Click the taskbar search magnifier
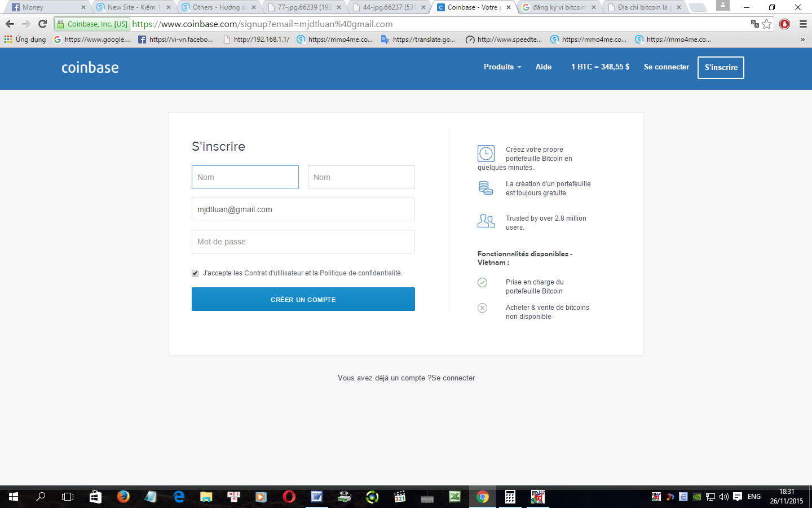The image size is (812, 508). click(41, 497)
